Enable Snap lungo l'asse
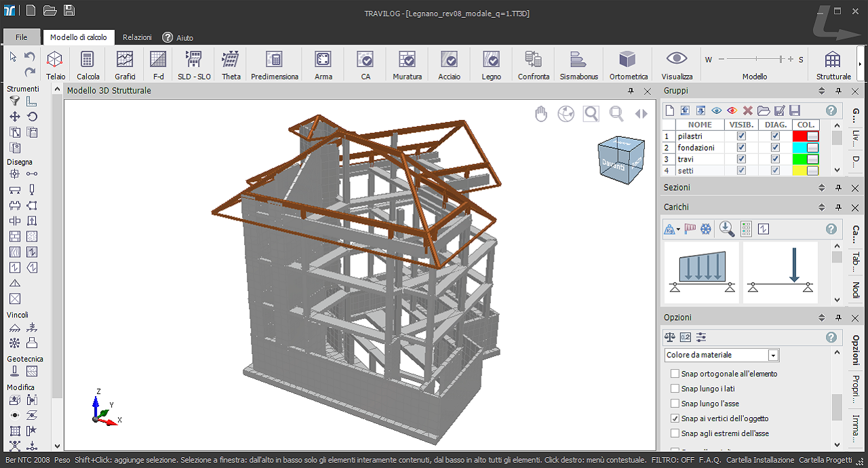Screen dimensions: 868x468 (x=675, y=404)
